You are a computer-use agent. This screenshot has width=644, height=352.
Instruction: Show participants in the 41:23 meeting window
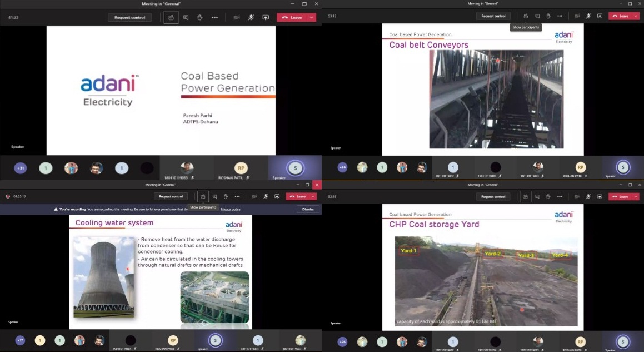[171, 17]
